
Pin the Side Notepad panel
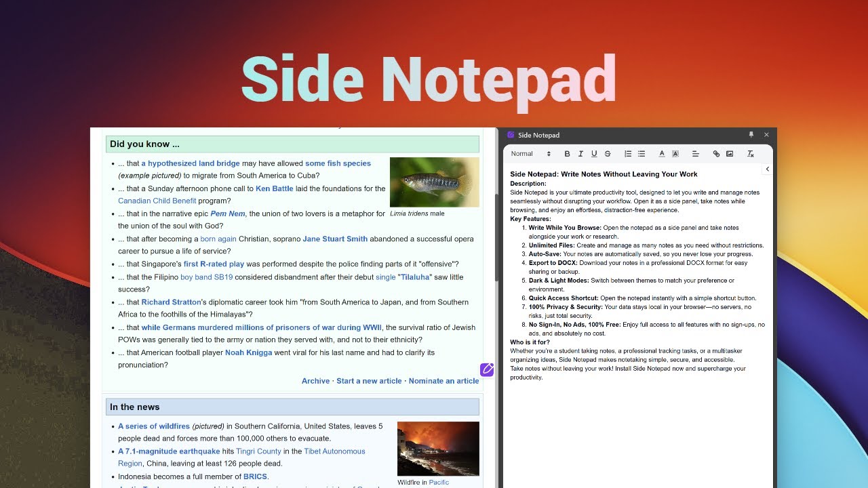751,135
